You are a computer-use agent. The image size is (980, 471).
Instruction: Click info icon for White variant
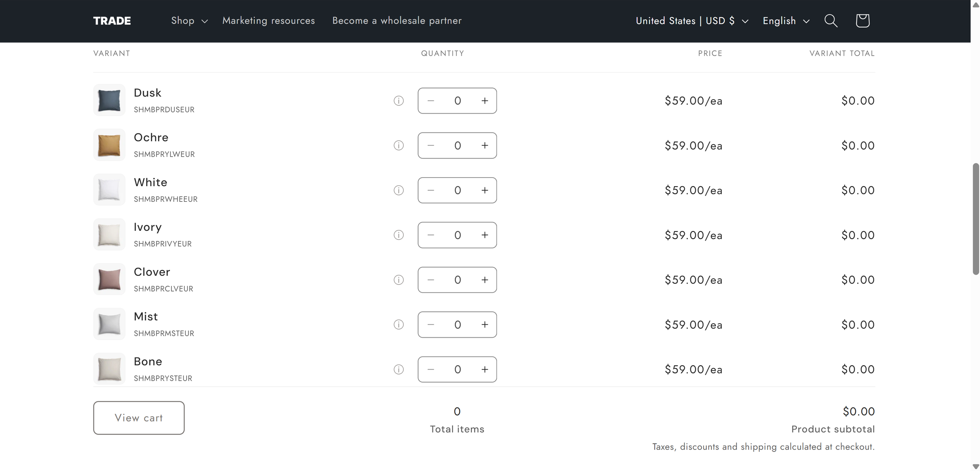(399, 190)
